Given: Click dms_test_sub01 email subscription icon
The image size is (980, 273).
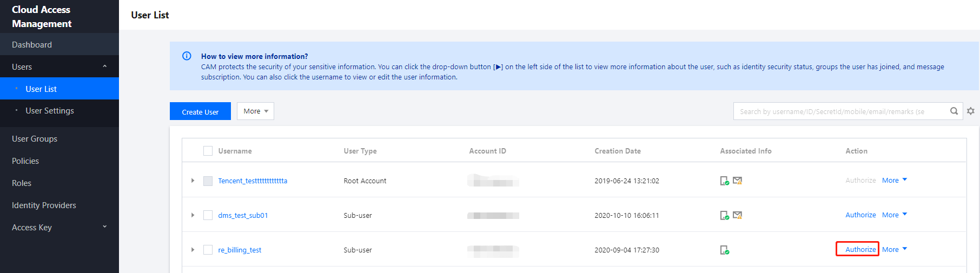Looking at the screenshot, I should (x=737, y=215).
